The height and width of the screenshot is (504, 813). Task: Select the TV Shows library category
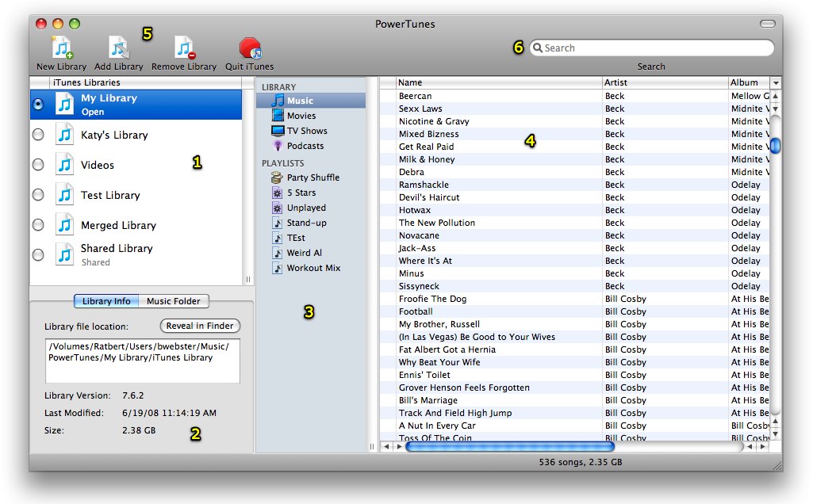pyautogui.click(x=306, y=131)
